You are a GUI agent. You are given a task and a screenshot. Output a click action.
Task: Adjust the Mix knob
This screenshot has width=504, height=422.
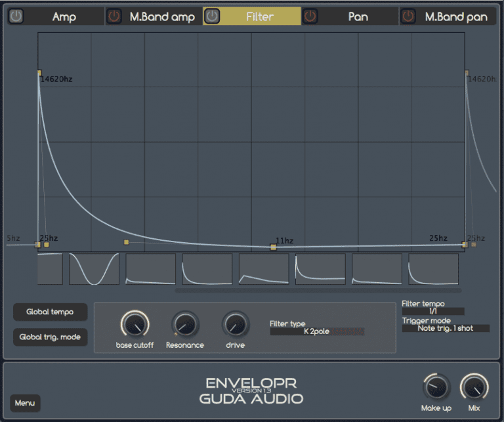474,387
